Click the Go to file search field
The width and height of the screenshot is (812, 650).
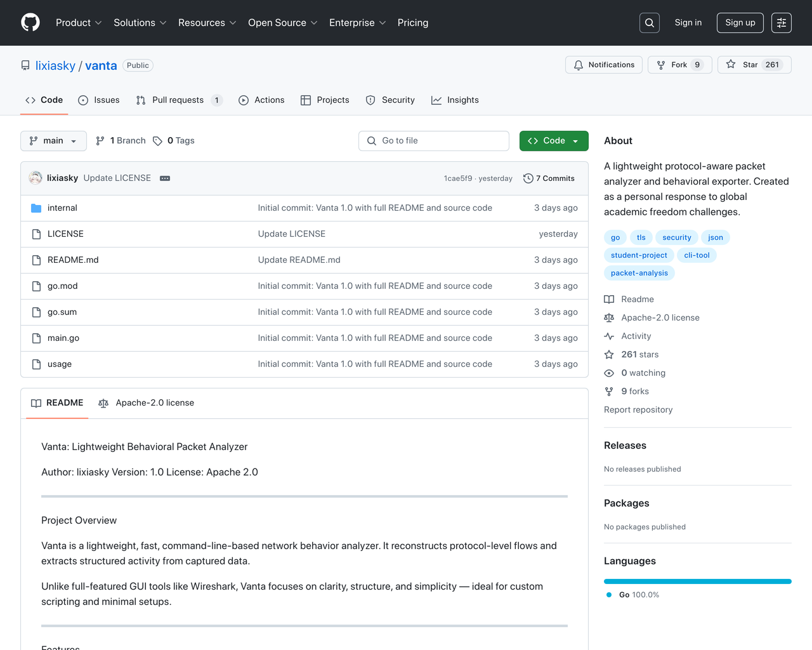[434, 141]
